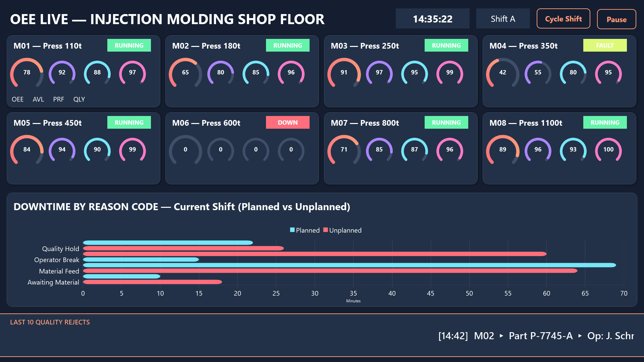
Task: Select M08 performance gauge showing 93
Action: [573, 150]
